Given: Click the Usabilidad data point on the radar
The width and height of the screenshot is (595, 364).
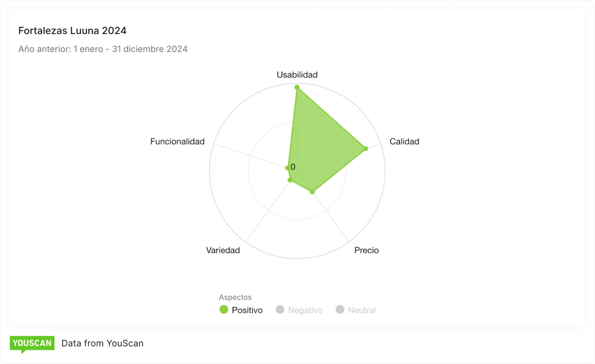Looking at the screenshot, I should (297, 87).
